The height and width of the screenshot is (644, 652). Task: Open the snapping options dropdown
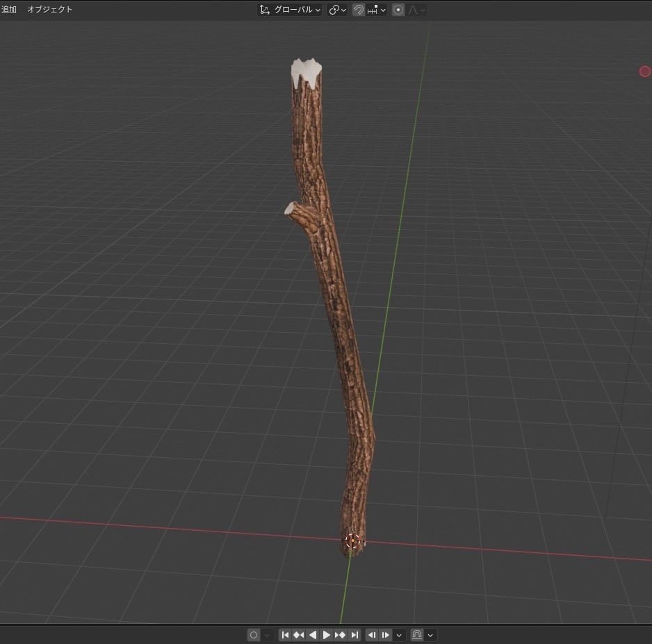click(x=376, y=10)
